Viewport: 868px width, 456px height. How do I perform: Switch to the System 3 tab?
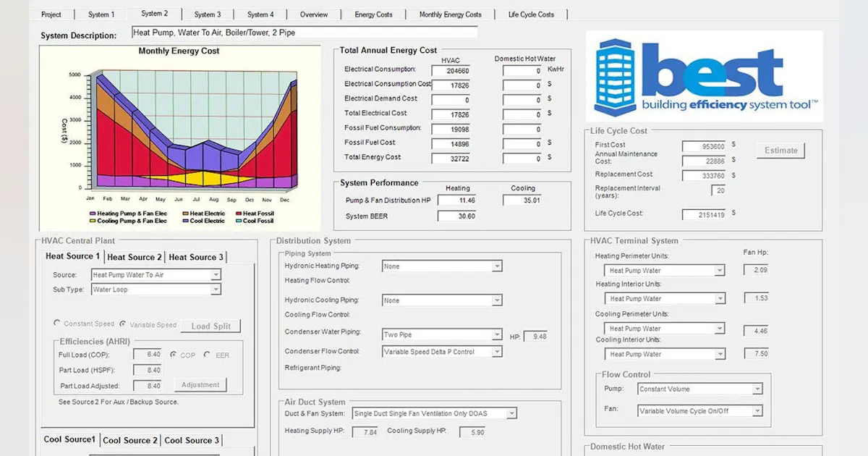208,14
